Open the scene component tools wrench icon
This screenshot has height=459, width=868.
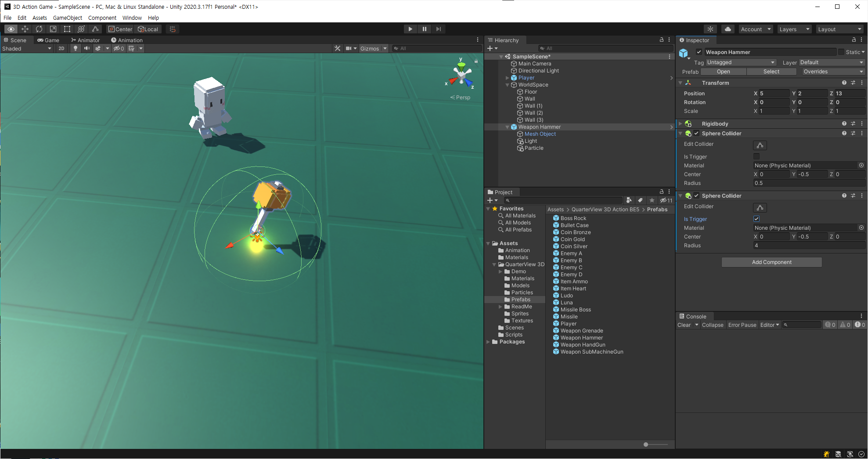337,48
